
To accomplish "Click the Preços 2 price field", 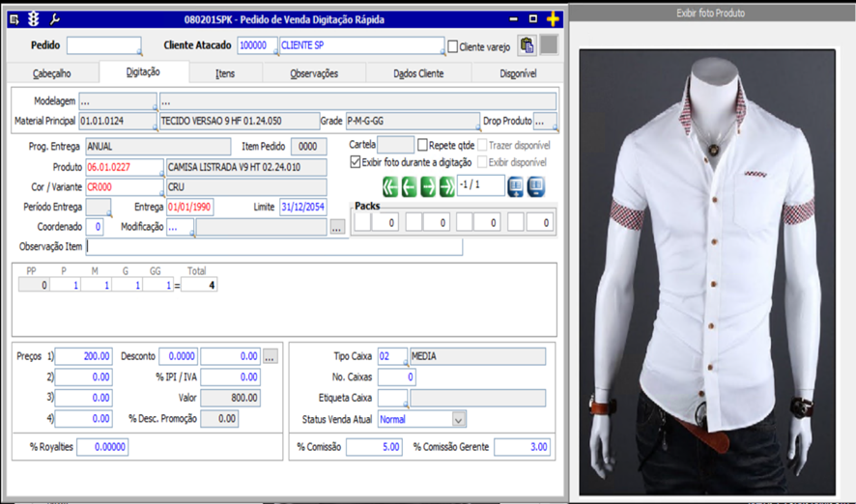I will pos(83,377).
